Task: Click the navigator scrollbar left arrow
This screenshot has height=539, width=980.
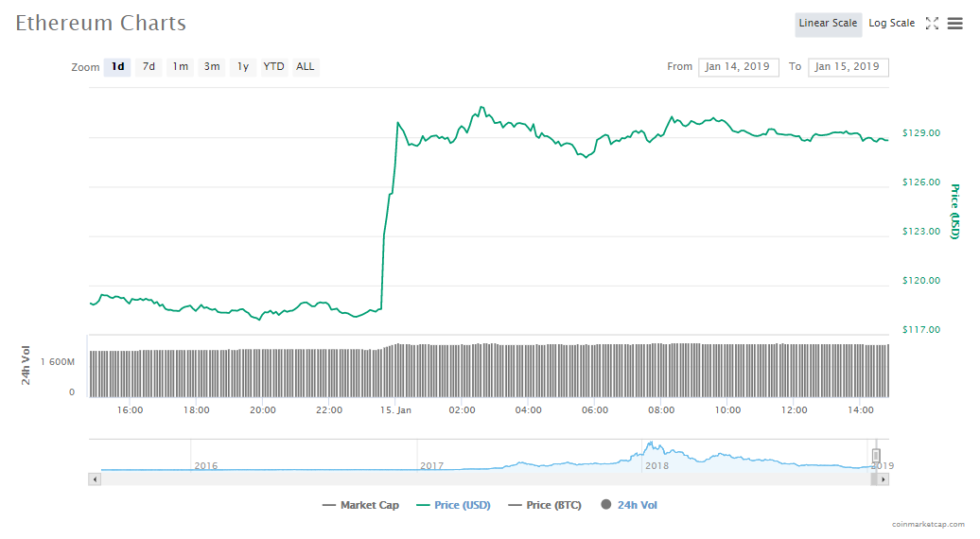Action: click(94, 479)
